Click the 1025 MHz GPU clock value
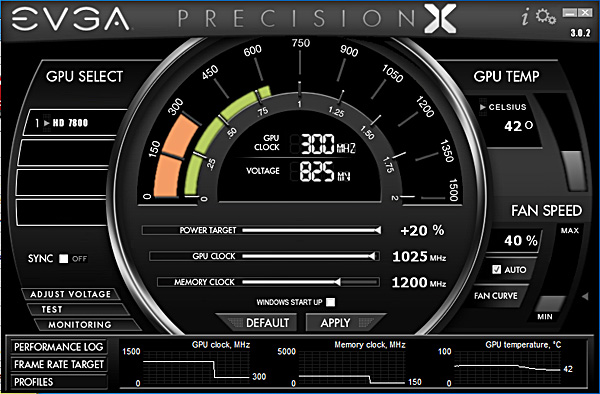The height and width of the screenshot is (394, 600). [419, 257]
